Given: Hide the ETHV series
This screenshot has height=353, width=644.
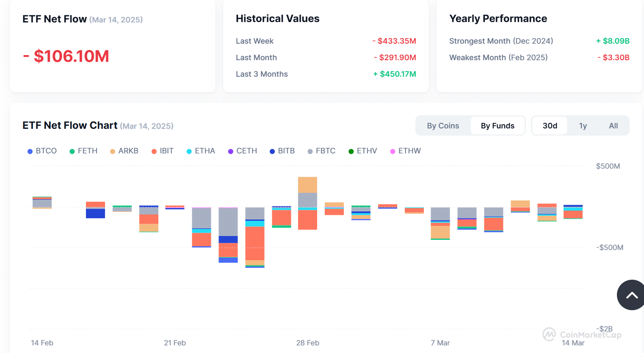Looking at the screenshot, I should pos(362,151).
